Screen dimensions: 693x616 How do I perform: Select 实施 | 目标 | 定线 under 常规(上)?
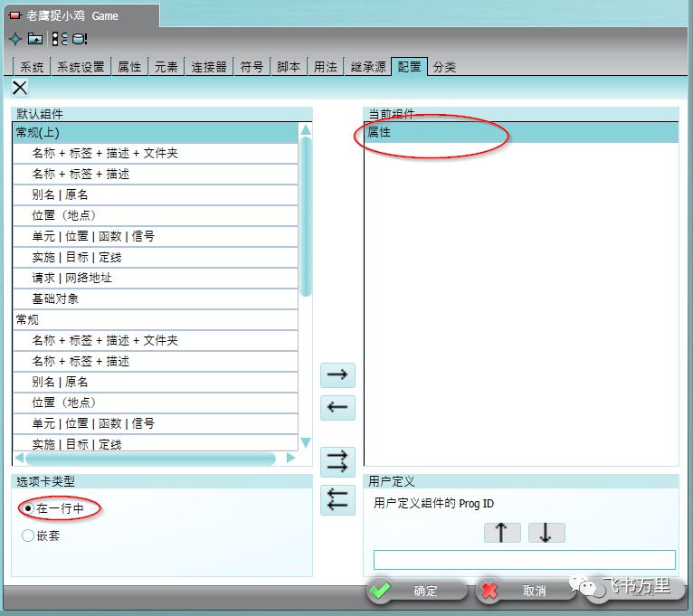tap(156, 257)
